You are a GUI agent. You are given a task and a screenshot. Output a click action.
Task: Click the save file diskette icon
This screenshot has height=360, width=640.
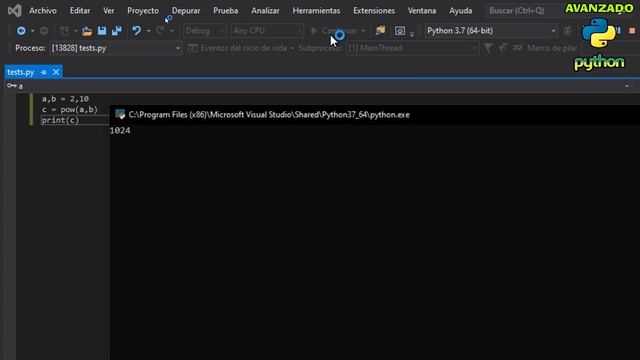102,31
